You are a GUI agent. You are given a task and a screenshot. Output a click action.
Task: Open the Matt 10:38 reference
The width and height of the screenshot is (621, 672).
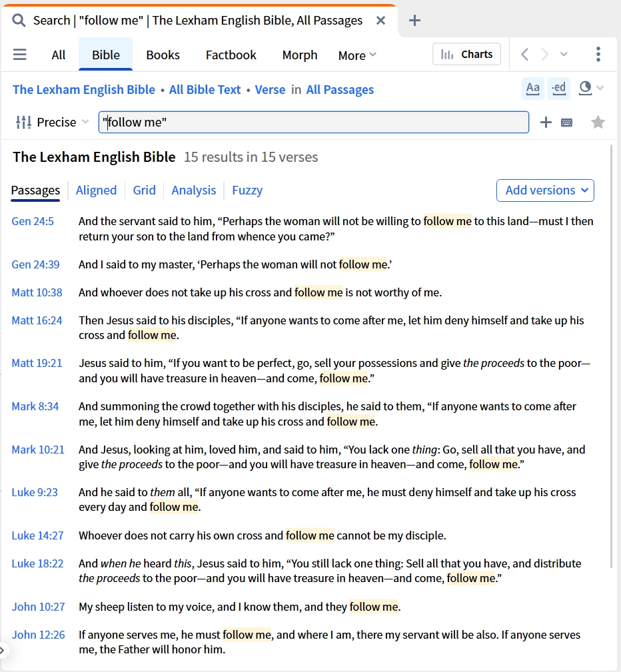tap(37, 292)
